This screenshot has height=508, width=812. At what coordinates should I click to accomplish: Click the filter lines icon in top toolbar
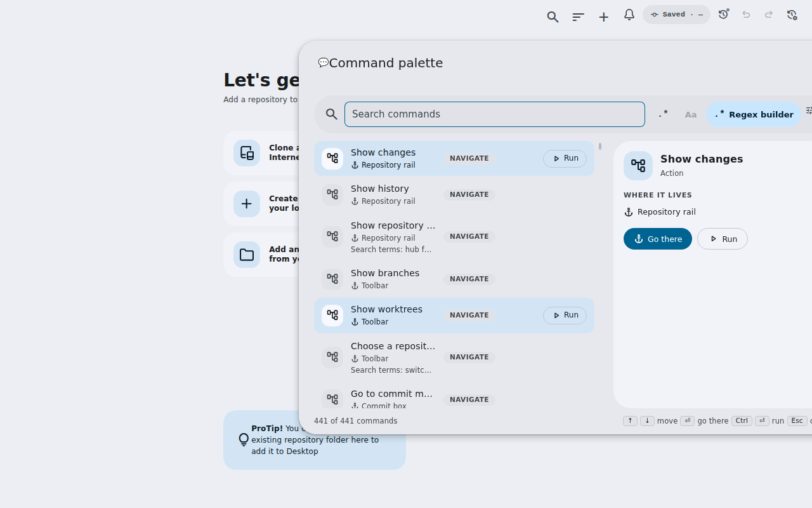(x=578, y=17)
